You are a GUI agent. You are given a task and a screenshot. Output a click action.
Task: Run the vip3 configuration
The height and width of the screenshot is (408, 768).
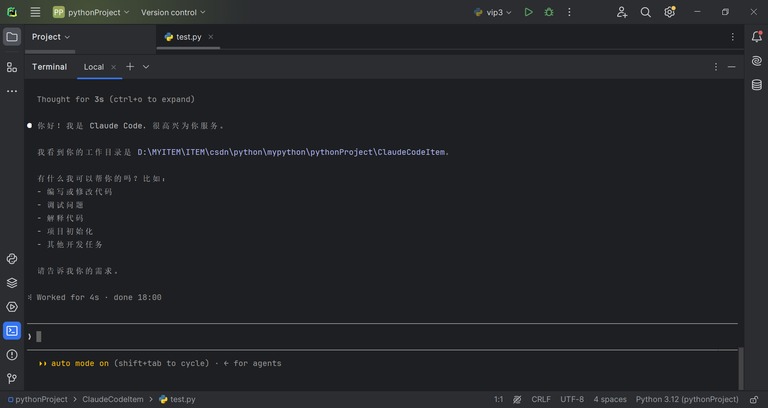click(528, 12)
